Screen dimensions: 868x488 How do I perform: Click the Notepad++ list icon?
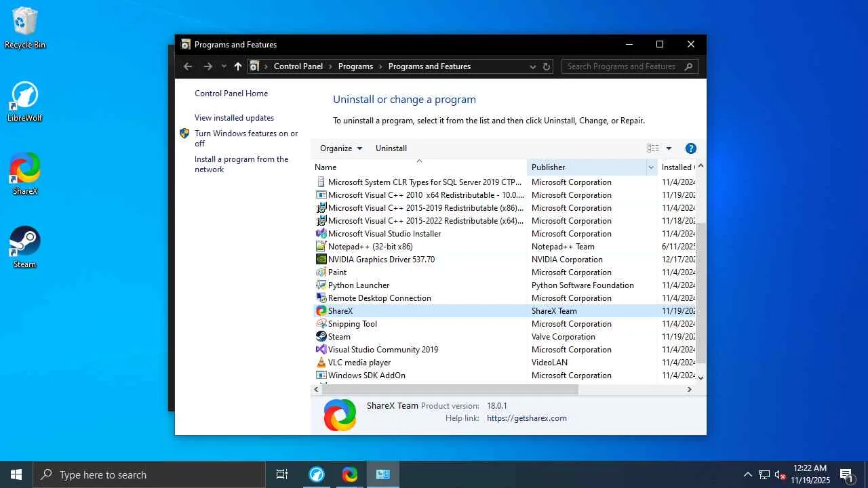[321, 247]
